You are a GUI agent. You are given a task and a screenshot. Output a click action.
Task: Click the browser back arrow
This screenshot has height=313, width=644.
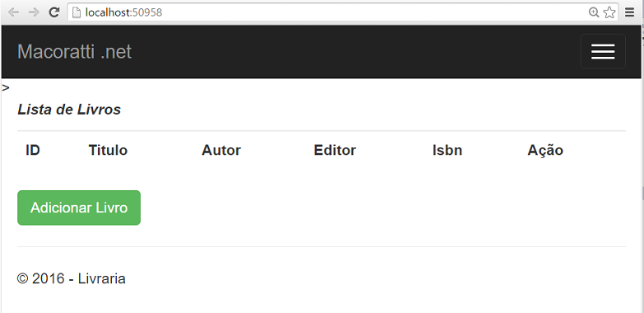13,12
